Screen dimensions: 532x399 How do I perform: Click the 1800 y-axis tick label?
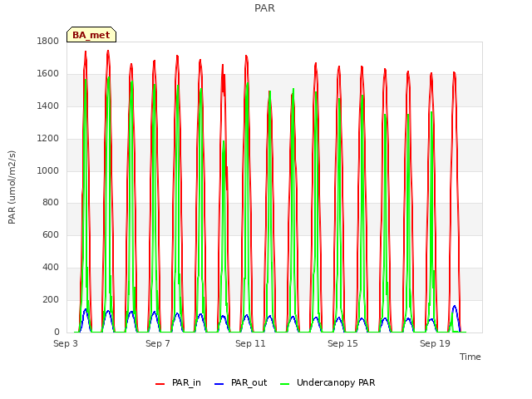(48, 41)
